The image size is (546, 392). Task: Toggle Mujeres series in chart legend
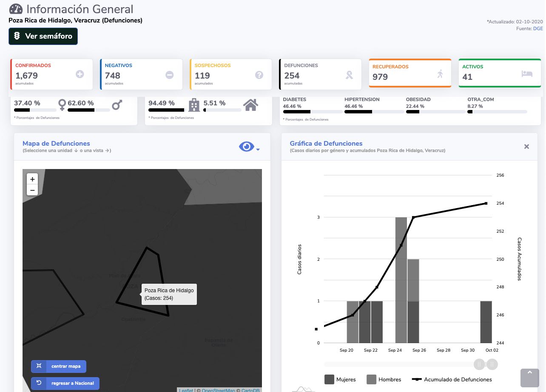click(x=340, y=380)
